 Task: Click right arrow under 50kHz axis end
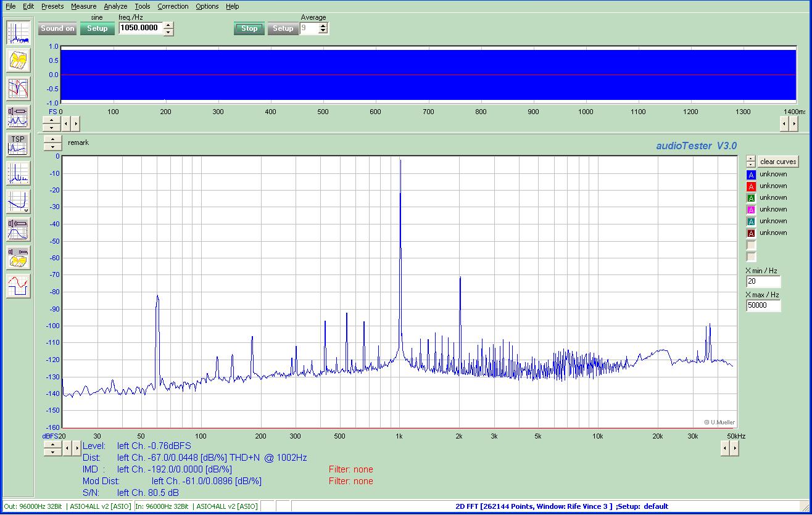tap(735, 448)
